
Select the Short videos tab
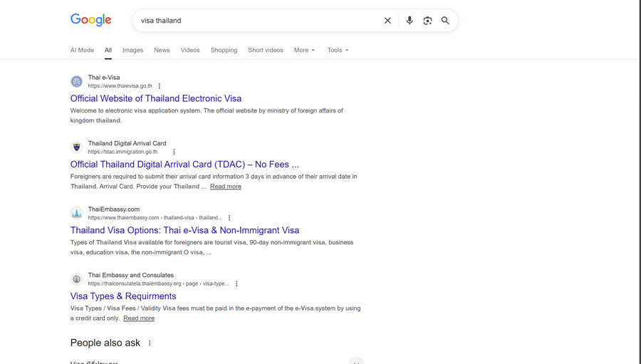coord(265,51)
